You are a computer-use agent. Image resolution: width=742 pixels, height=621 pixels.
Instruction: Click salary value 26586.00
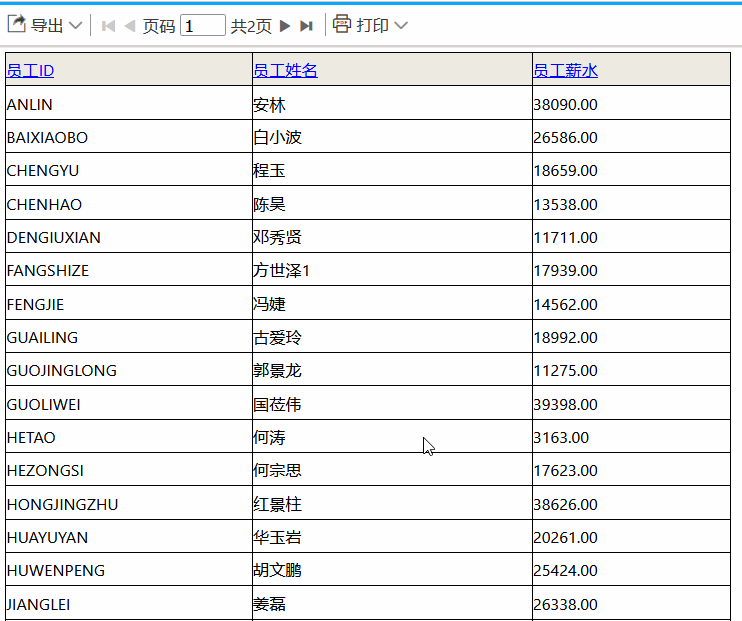click(565, 138)
